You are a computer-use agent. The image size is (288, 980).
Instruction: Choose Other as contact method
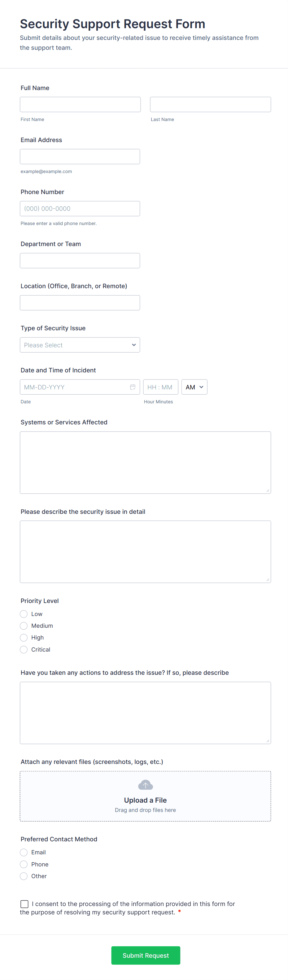(24, 876)
